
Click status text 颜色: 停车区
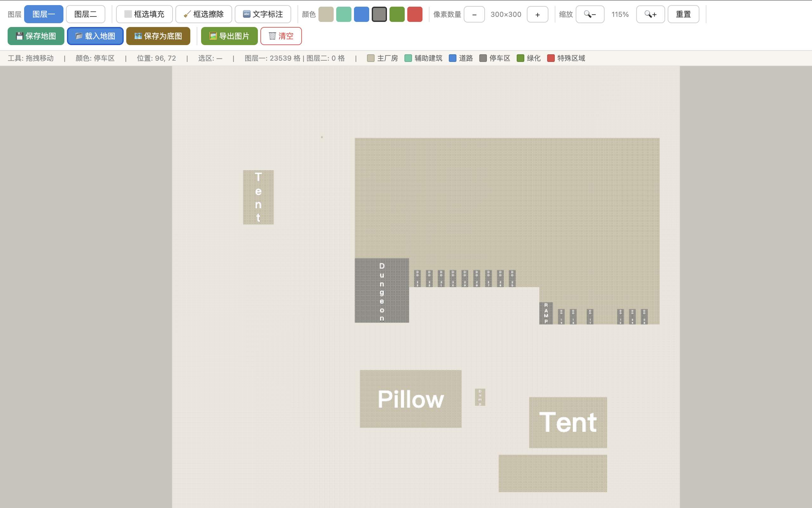click(95, 58)
